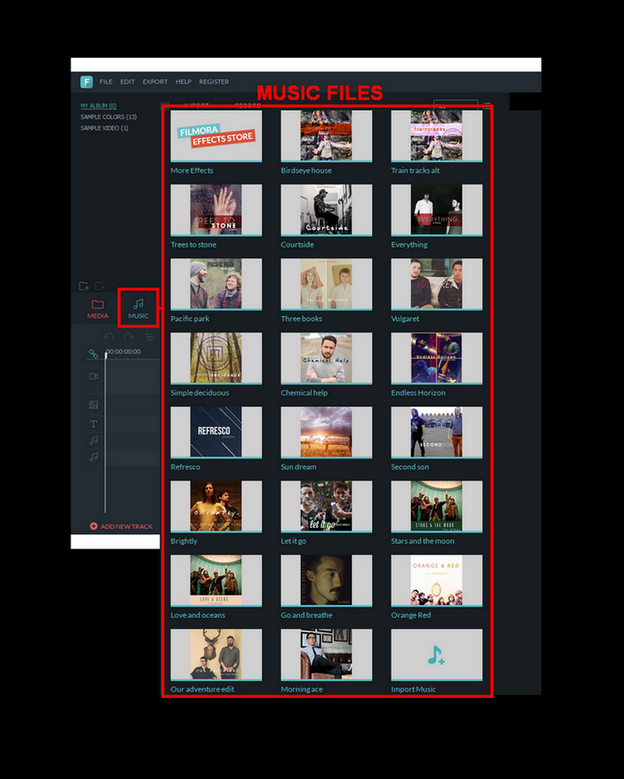This screenshot has width=624, height=779.
Task: Select SAMPLE COLORS (13) album
Action: [109, 117]
